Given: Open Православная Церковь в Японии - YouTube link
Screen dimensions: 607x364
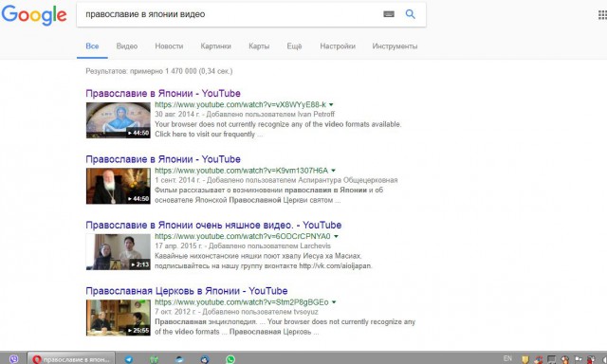Looking at the screenshot, I should 187,290.
